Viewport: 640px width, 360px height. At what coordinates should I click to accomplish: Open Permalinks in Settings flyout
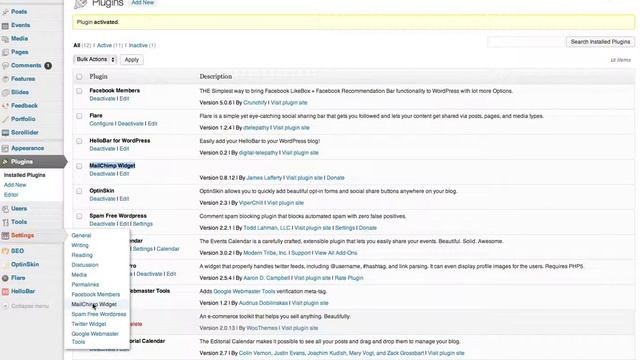[x=85, y=284]
